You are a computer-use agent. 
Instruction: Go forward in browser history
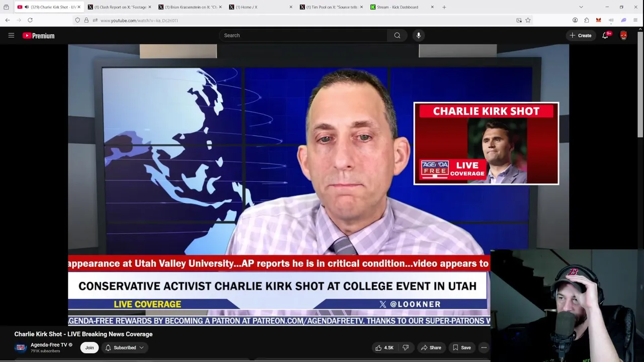(19, 20)
